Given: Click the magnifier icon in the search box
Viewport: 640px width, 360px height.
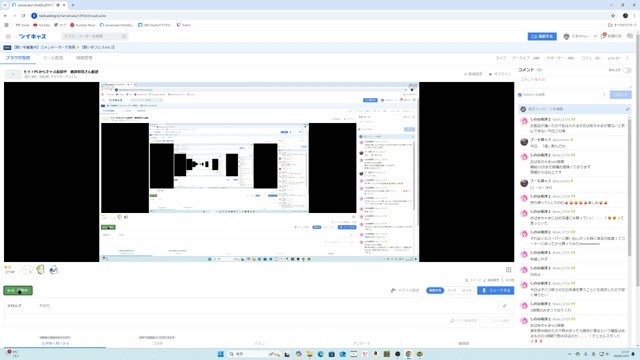Looking at the screenshot, I should pyautogui.click(x=124, y=36).
